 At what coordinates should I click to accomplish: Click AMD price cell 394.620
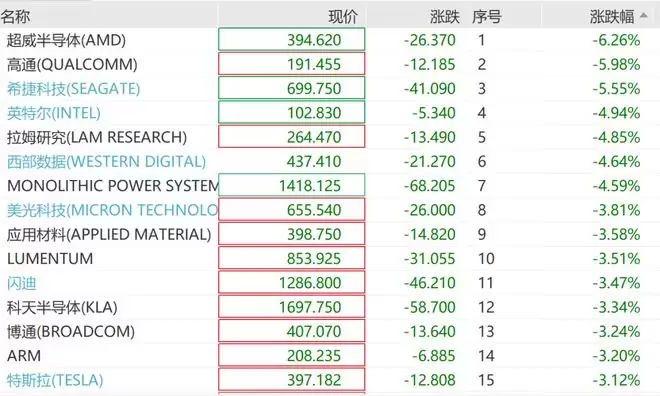point(292,40)
